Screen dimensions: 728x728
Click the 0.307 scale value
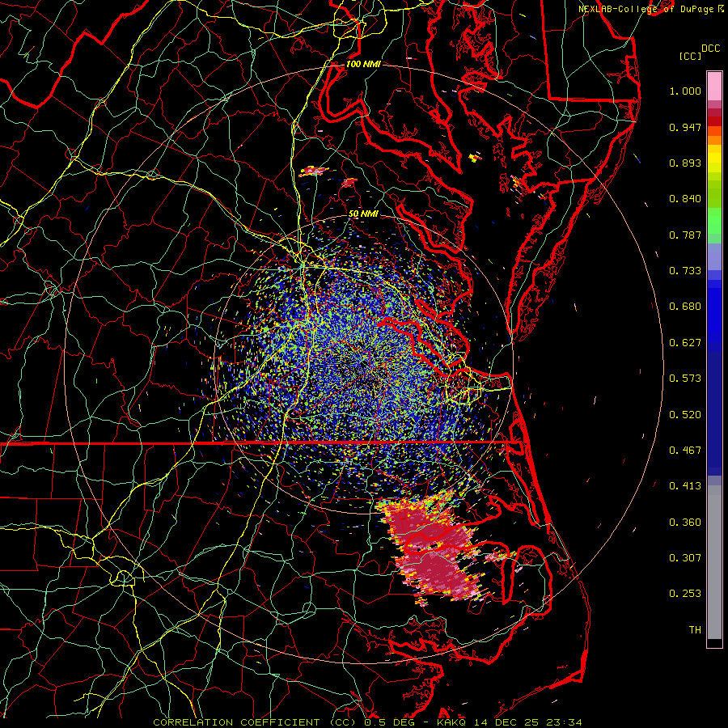coord(685,558)
